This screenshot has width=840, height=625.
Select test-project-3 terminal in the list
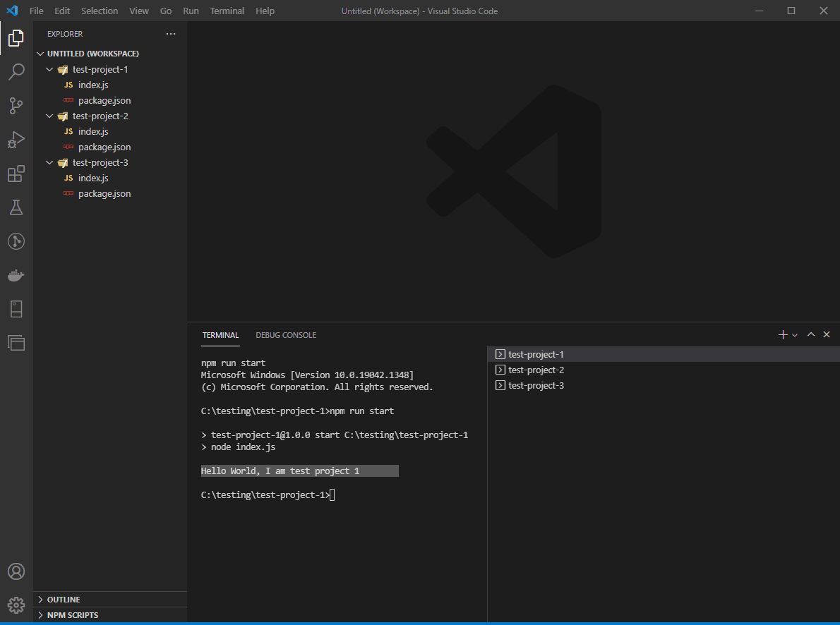(x=664, y=385)
